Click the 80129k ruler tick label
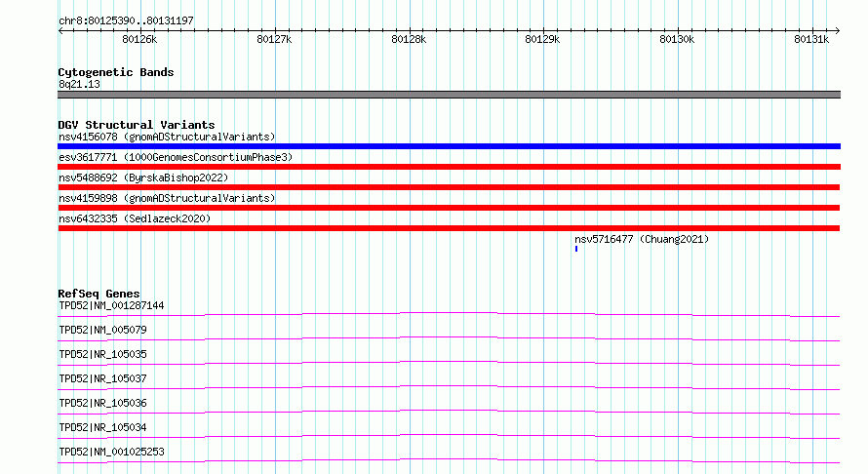The image size is (868, 474). [542, 39]
